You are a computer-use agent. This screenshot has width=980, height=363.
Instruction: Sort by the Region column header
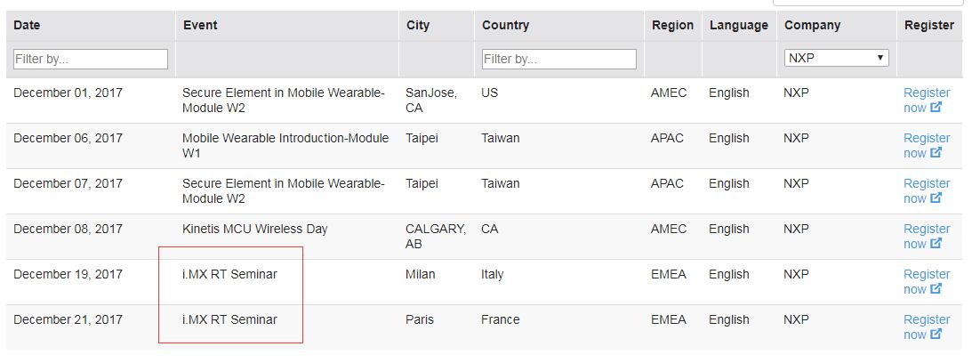tap(672, 26)
